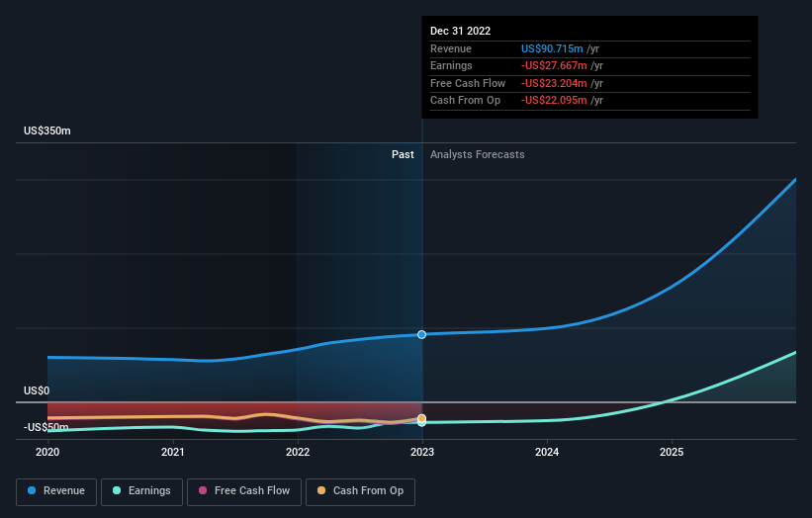Click the orange Cash From Op legend dot
Viewport: 812px width, 518px height.
pyautogui.click(x=321, y=490)
